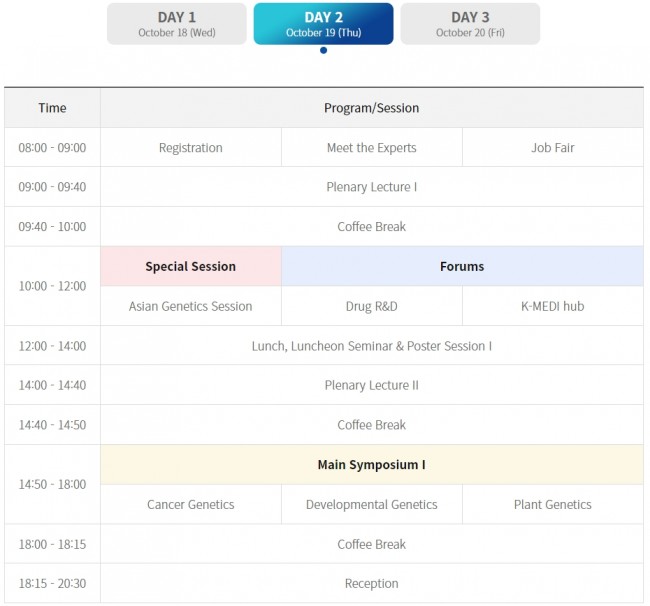Screen dimensions: 650x606
Task: Click the Reception row at 18:15
Action: point(371,583)
